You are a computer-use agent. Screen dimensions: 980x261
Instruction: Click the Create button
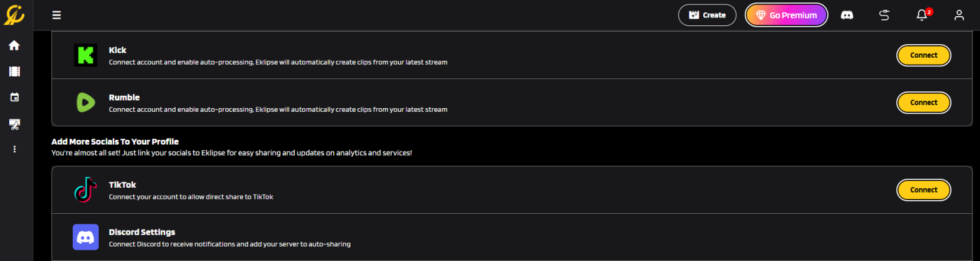(707, 15)
